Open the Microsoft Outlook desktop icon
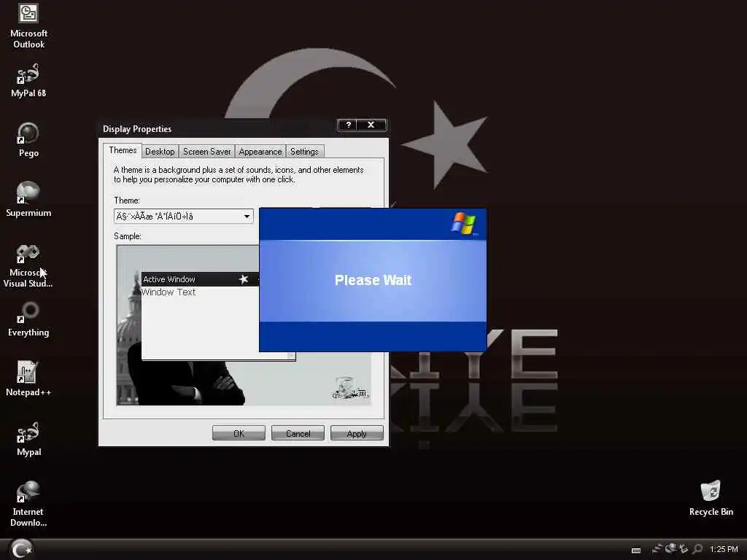747x560 pixels. [28, 26]
